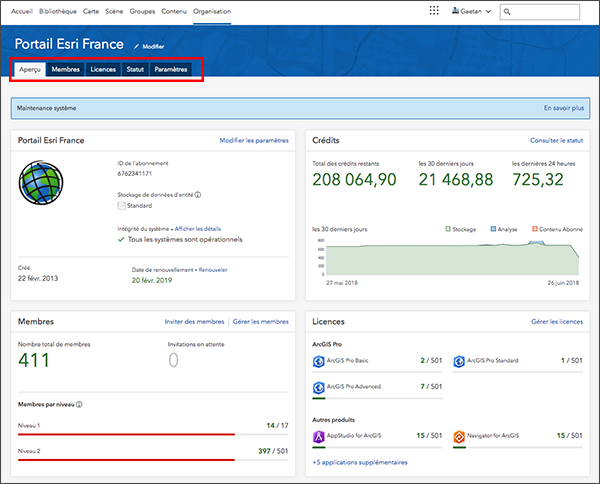Open the Carte menu item
The height and width of the screenshot is (484, 600).
point(91,11)
